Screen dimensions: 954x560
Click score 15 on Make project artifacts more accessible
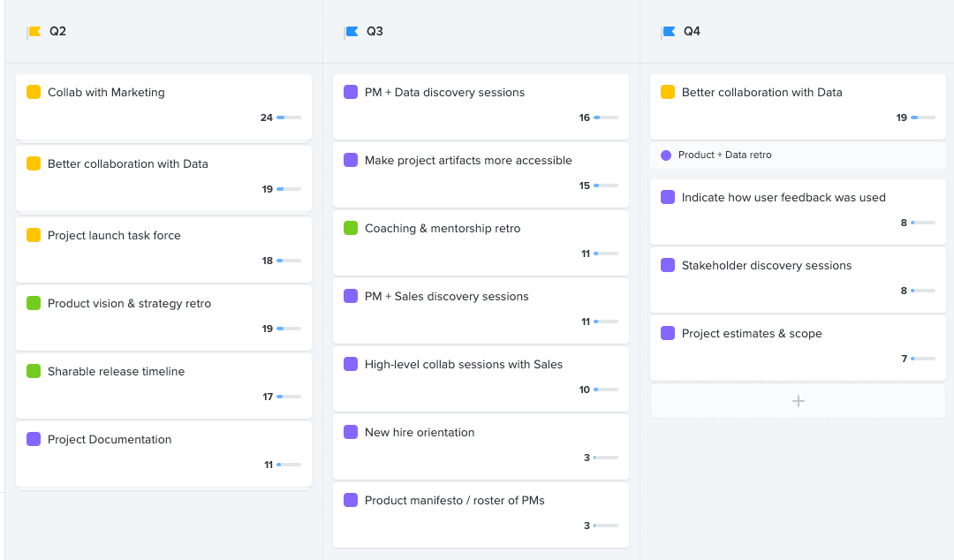[584, 185]
